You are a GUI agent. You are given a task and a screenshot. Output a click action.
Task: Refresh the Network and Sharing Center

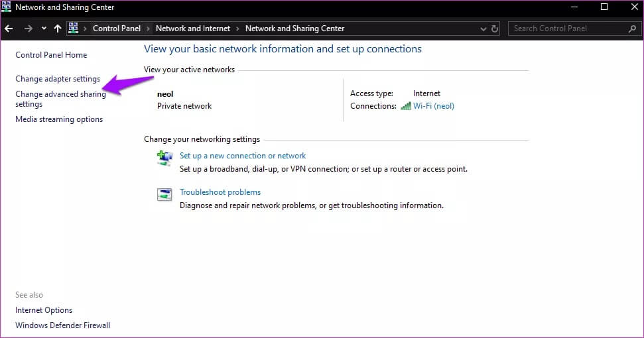(x=495, y=28)
